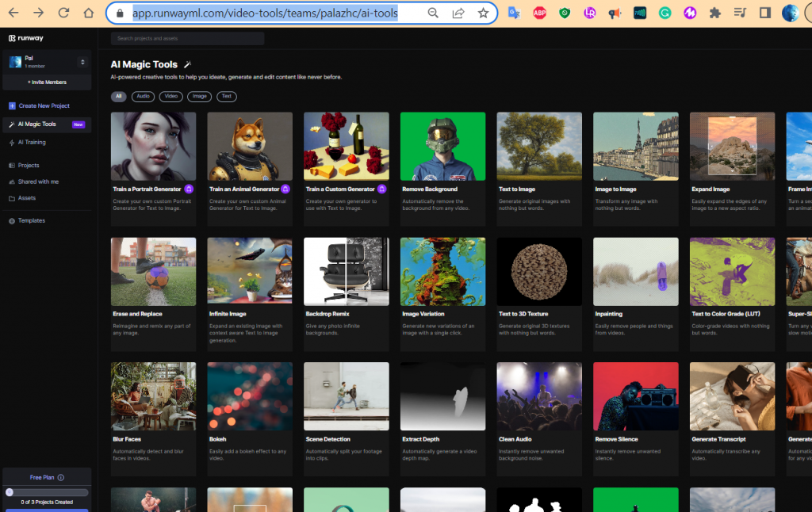Open the Expand Image tool thumbnail
This screenshot has height=512, width=812.
[x=732, y=147]
